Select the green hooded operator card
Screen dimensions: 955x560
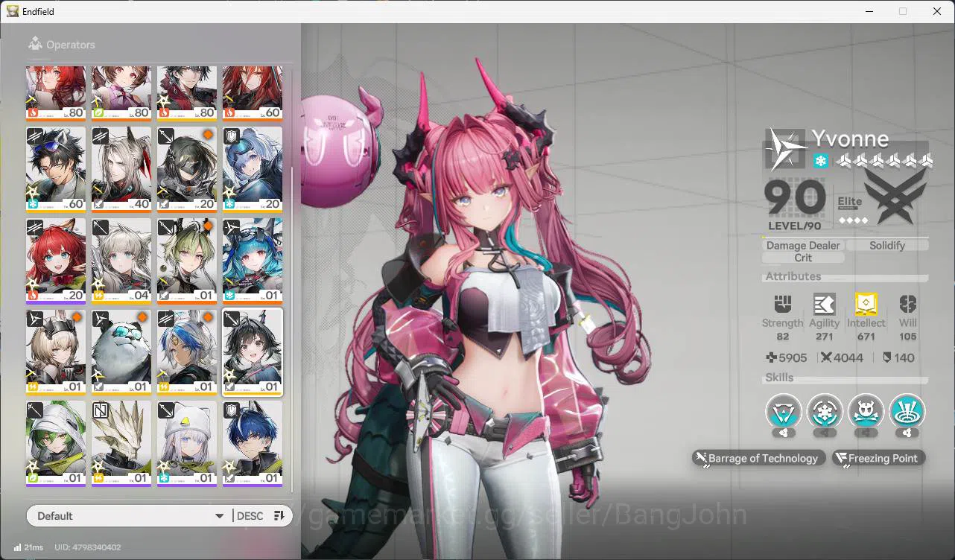(x=56, y=445)
